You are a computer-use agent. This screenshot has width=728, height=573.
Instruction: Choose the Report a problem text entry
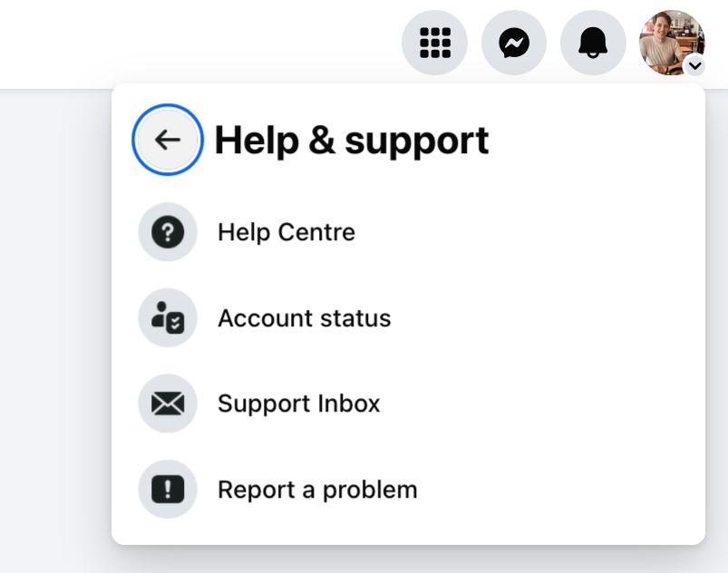point(317,490)
